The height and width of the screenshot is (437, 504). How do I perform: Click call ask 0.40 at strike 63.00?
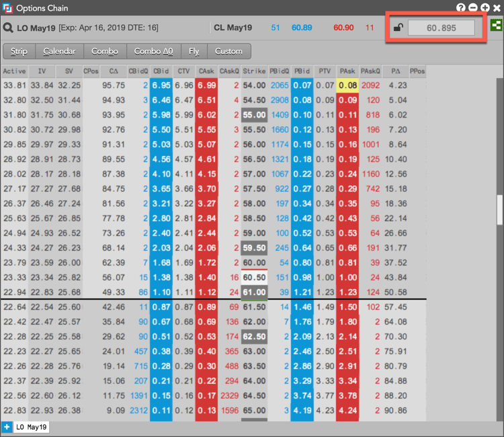[206, 352]
